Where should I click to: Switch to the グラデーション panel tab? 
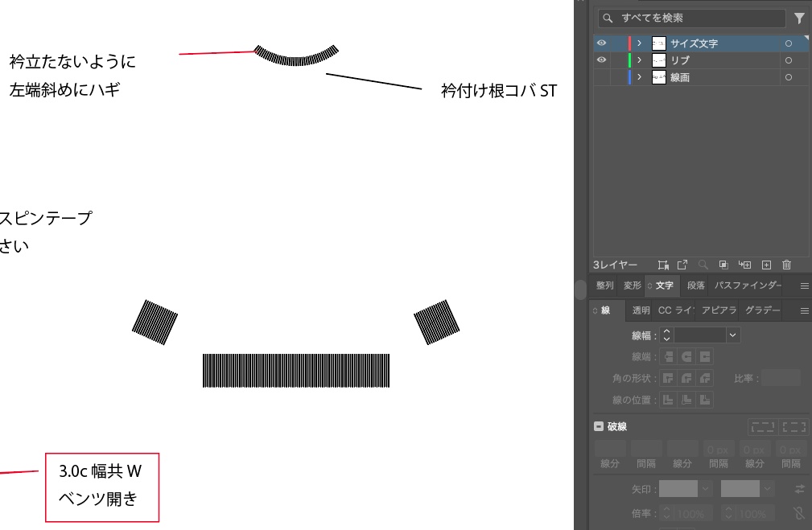[763, 310]
